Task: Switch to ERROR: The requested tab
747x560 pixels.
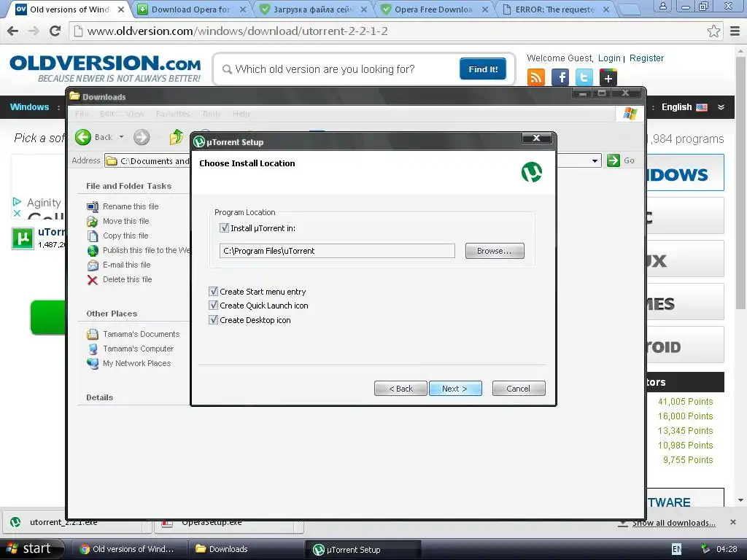Action: coord(556,9)
